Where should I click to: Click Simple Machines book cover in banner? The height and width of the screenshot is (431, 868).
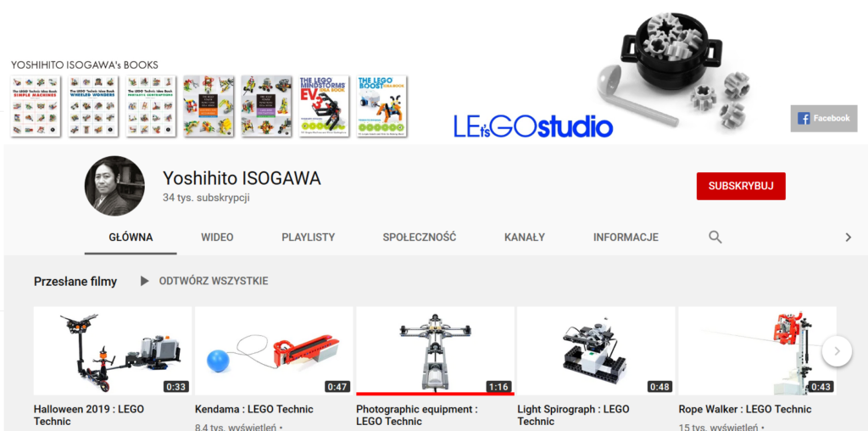[x=36, y=106]
